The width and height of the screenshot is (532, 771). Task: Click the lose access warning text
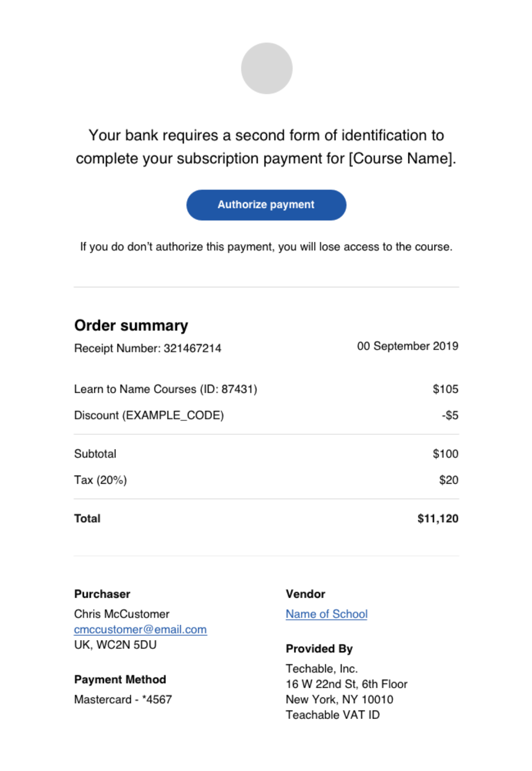coord(266,247)
